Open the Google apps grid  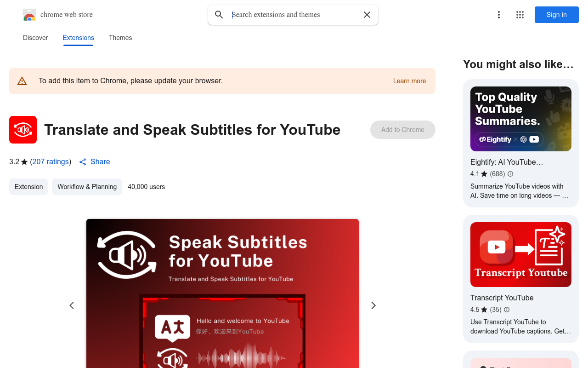click(520, 15)
